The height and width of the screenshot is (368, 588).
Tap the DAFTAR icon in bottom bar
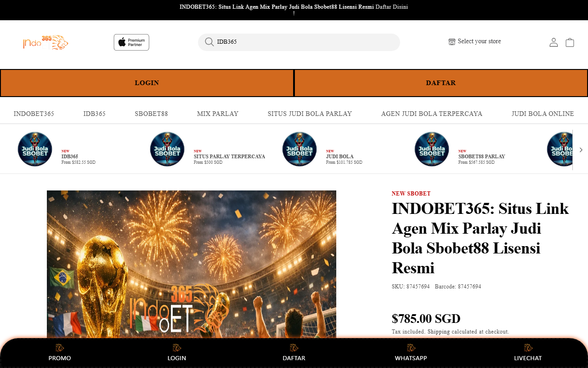click(x=294, y=348)
